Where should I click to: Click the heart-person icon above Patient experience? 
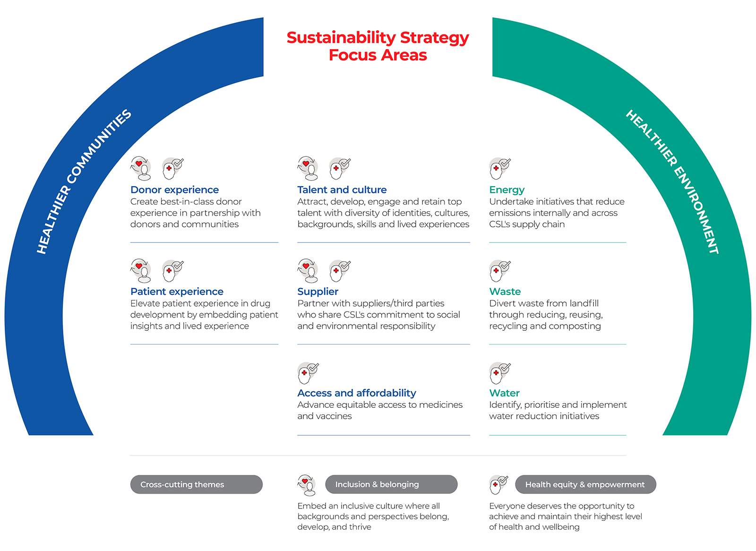point(141,271)
